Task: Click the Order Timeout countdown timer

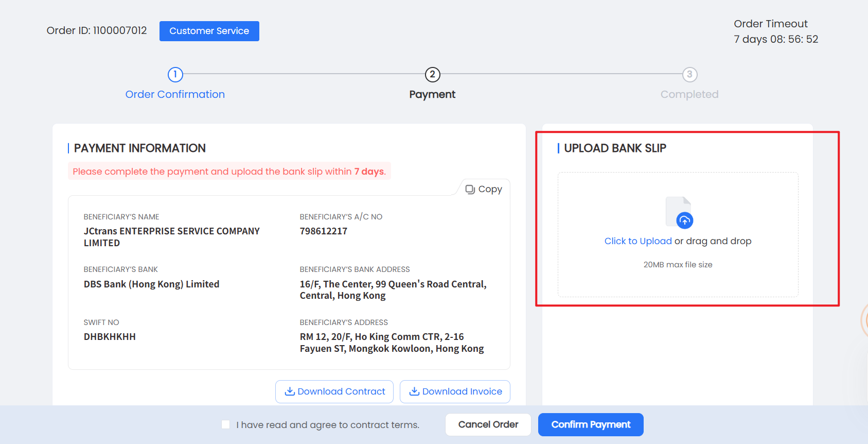Action: coord(776,39)
